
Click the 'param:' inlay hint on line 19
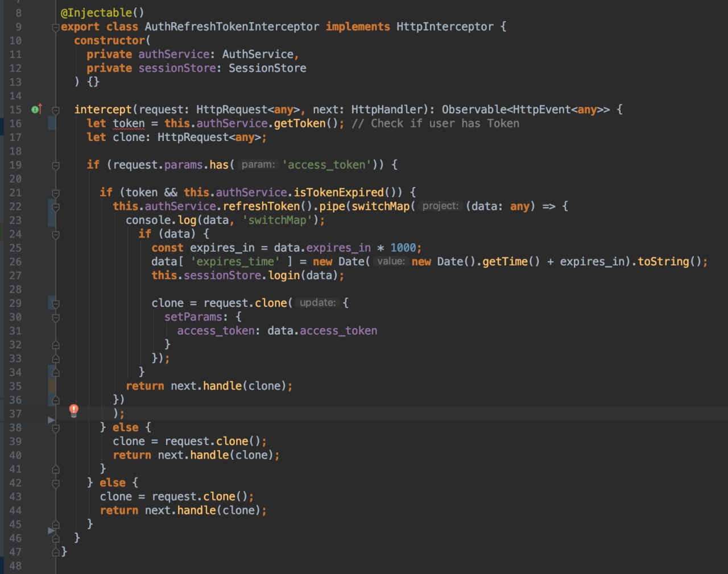coord(258,165)
